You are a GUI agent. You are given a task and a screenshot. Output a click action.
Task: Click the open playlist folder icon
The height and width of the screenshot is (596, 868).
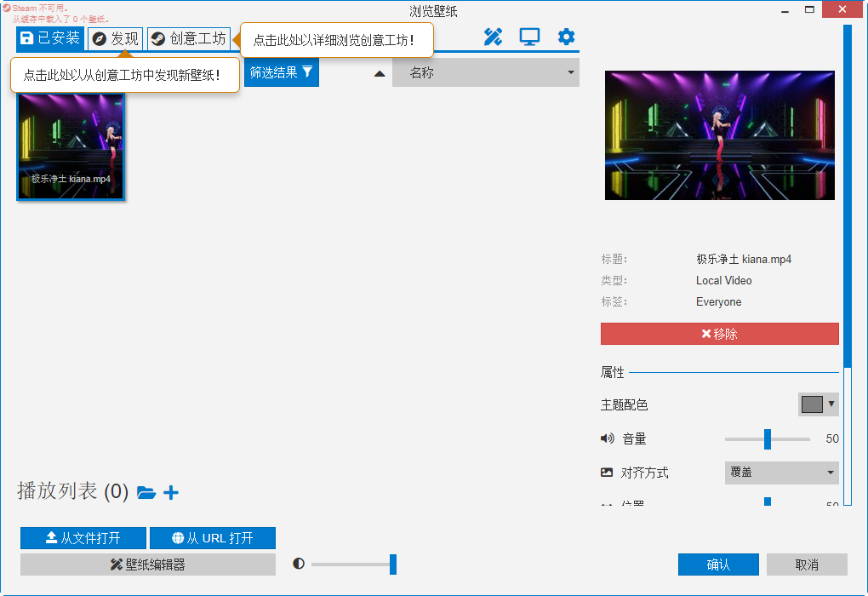pyautogui.click(x=146, y=492)
